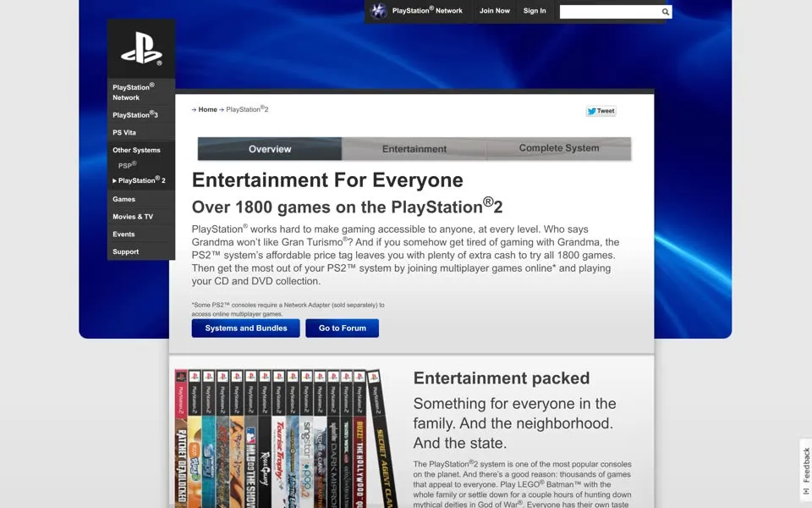
Task: Click the Systems and Bundles button
Action: tap(245, 329)
